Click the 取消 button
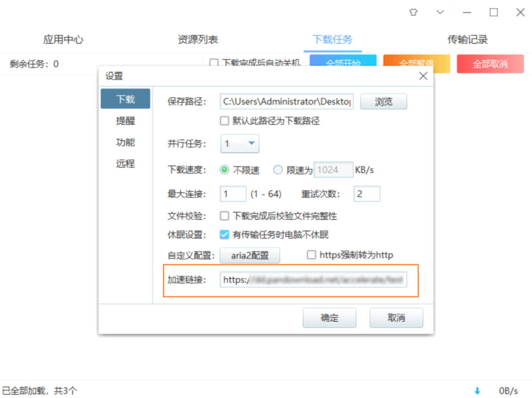 click(x=396, y=318)
